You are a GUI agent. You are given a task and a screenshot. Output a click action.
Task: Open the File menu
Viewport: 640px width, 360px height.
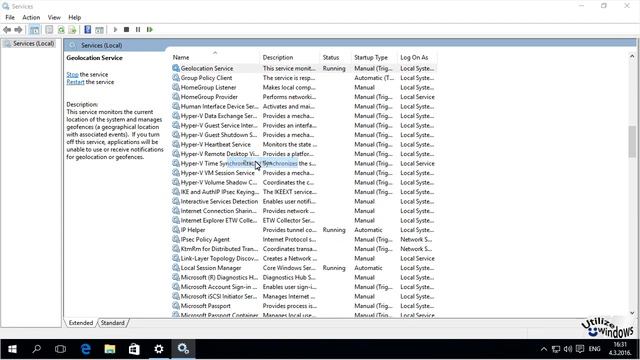pos(10,18)
